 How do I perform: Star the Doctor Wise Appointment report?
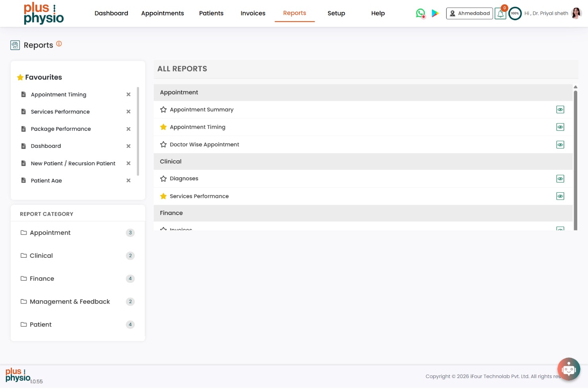click(163, 144)
